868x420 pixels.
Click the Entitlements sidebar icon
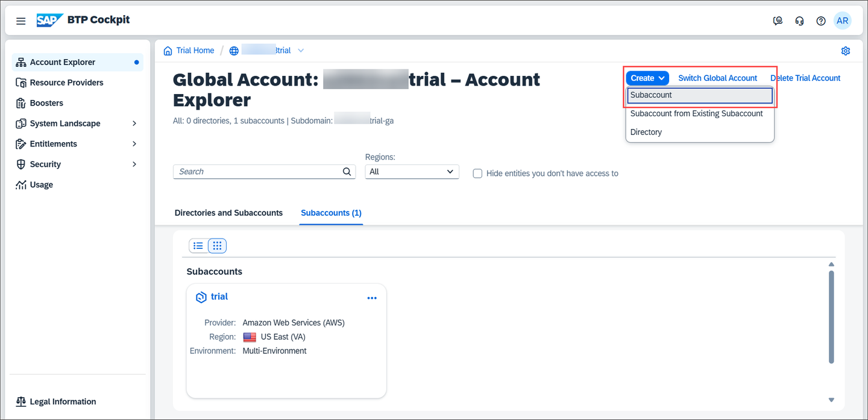click(21, 144)
